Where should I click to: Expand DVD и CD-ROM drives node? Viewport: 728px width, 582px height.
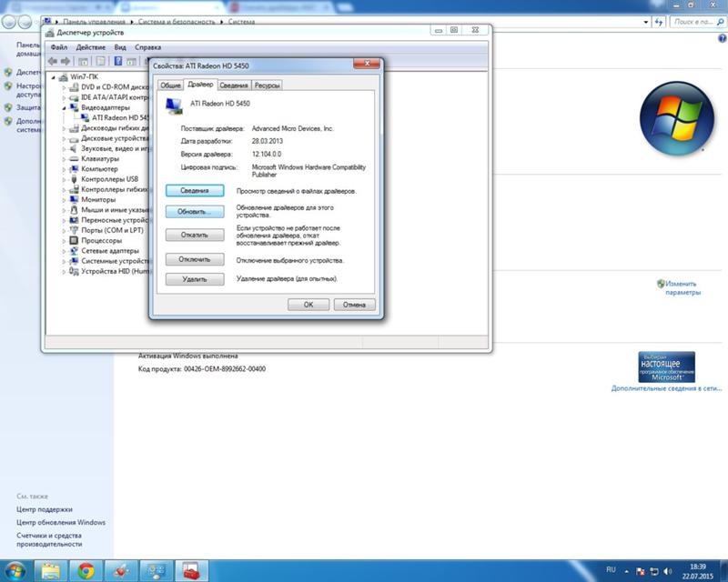point(64,87)
